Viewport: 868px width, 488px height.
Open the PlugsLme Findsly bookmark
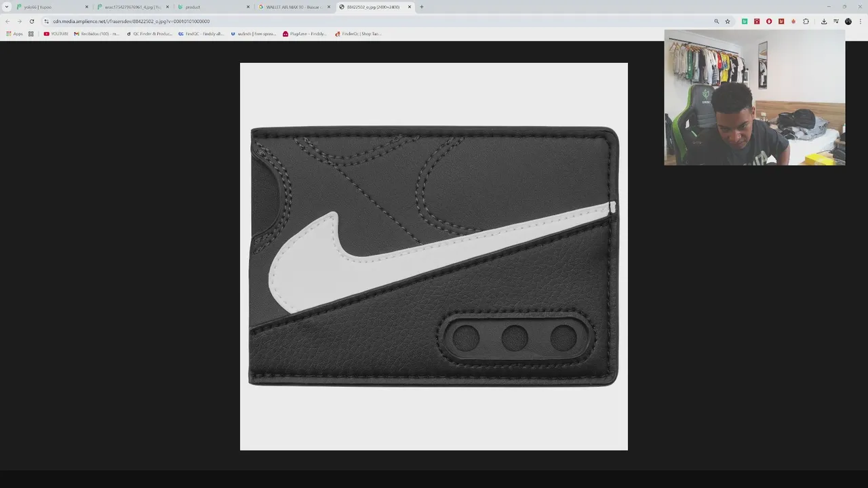tap(304, 33)
